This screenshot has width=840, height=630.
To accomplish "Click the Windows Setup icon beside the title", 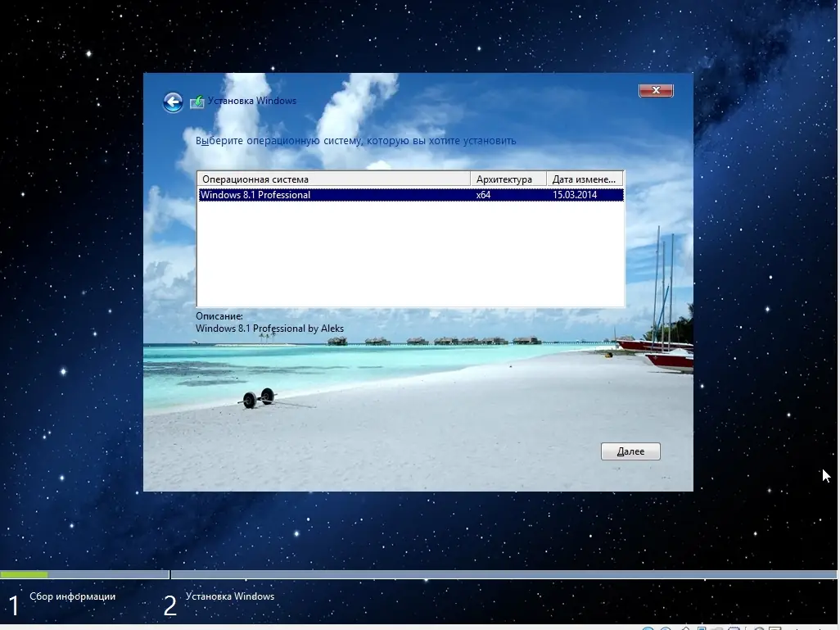I will (x=196, y=102).
